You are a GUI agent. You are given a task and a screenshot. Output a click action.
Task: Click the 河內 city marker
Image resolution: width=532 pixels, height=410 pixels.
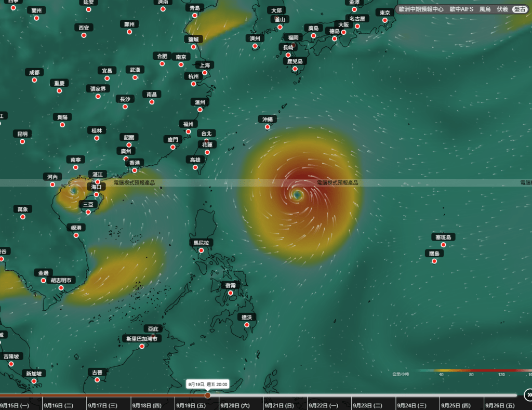point(52,184)
